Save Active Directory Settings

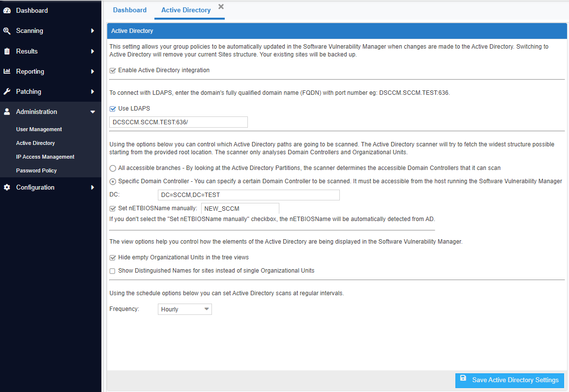pyautogui.click(x=509, y=380)
